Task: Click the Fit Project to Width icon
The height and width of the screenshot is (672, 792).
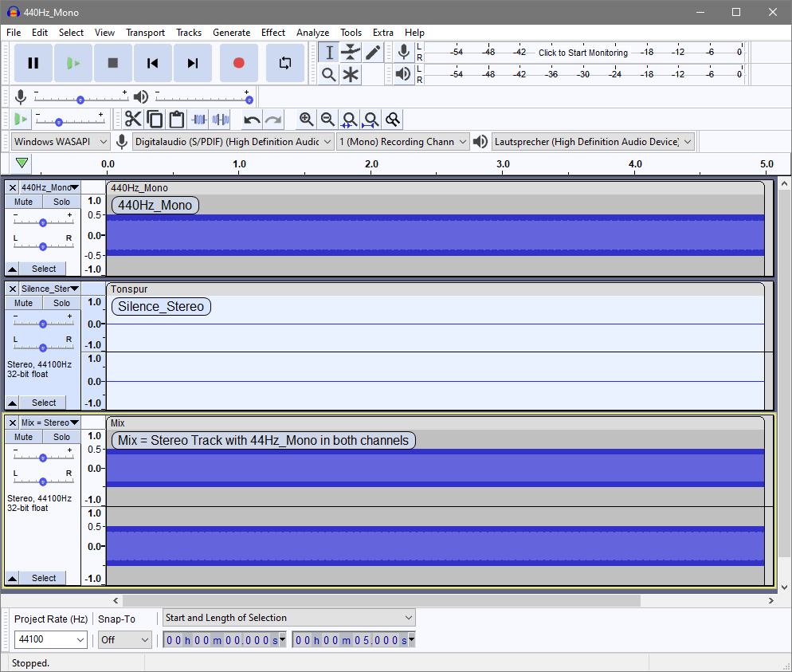Action: tap(371, 120)
